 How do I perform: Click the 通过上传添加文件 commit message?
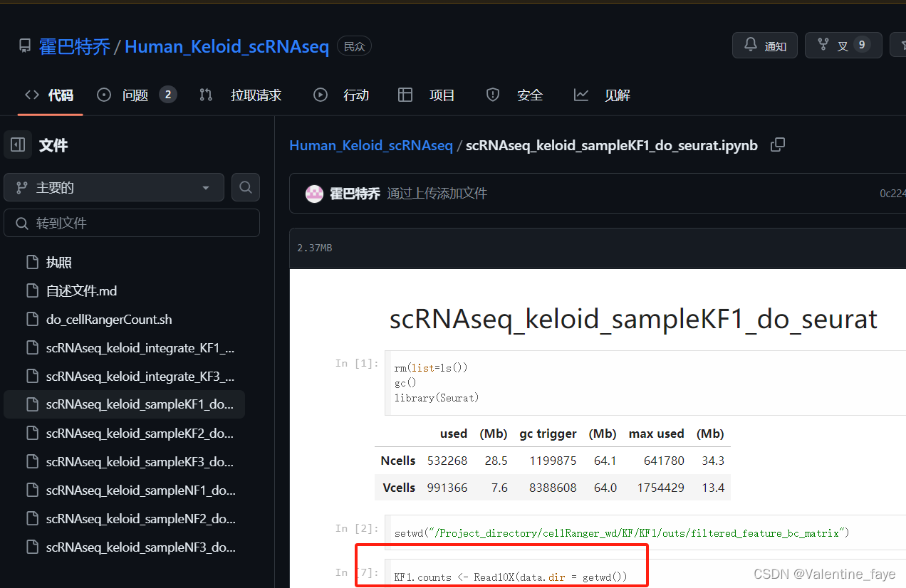(436, 193)
